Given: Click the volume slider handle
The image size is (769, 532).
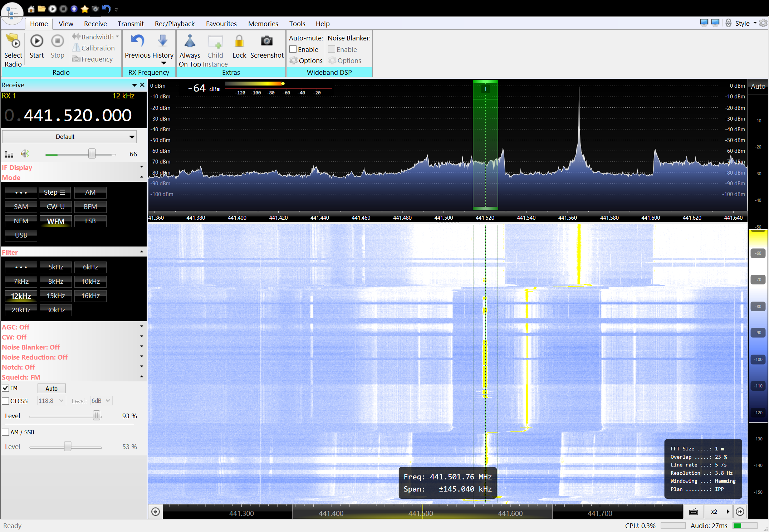Looking at the screenshot, I should point(92,154).
